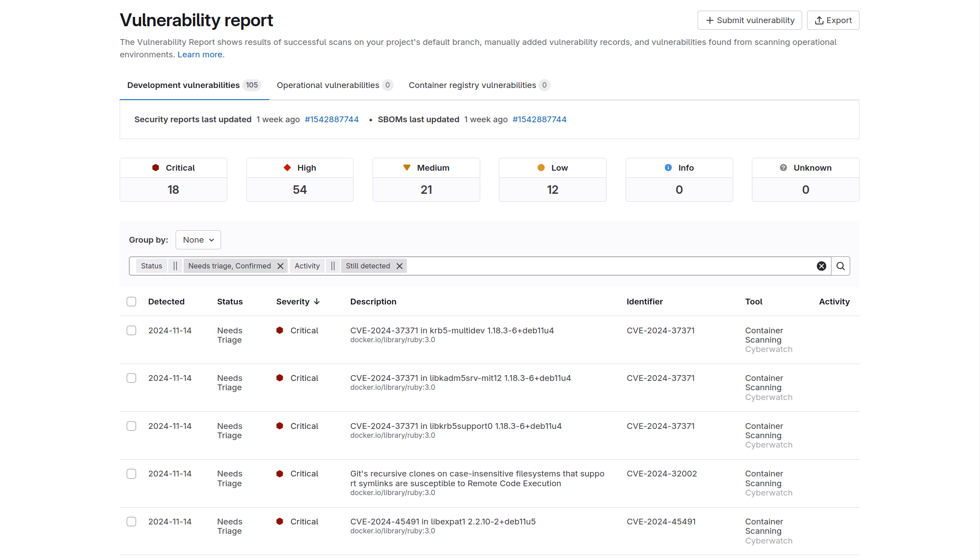Click the search magnifier button
Screen dimensions: 980x560
pos(840,266)
